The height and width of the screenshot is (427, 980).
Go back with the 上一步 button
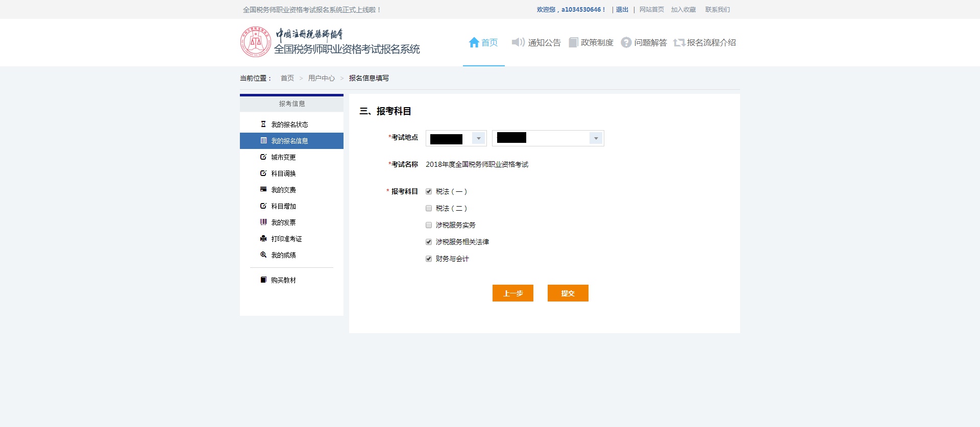coord(512,293)
